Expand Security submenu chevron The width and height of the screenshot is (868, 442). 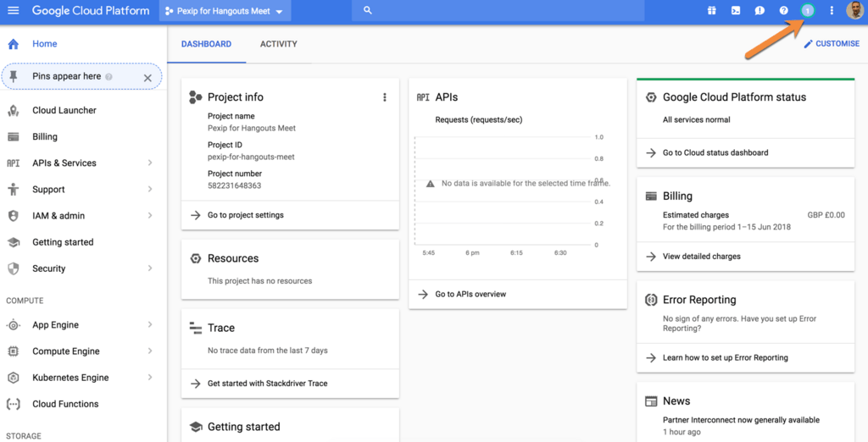(x=150, y=268)
